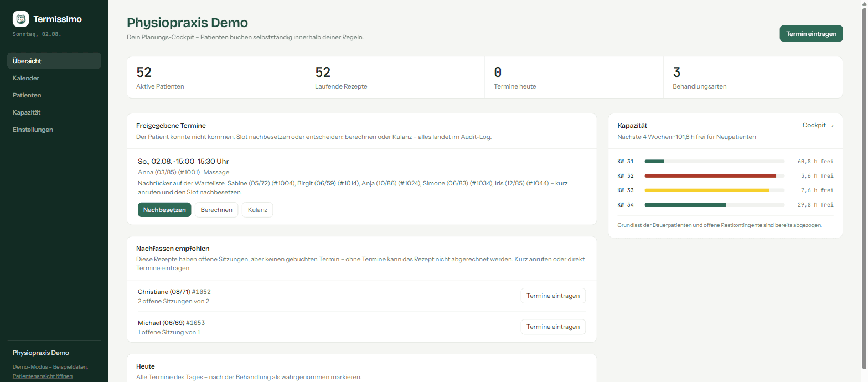Open the Übersicht sidebar item
This screenshot has width=868, height=382.
[x=54, y=61]
